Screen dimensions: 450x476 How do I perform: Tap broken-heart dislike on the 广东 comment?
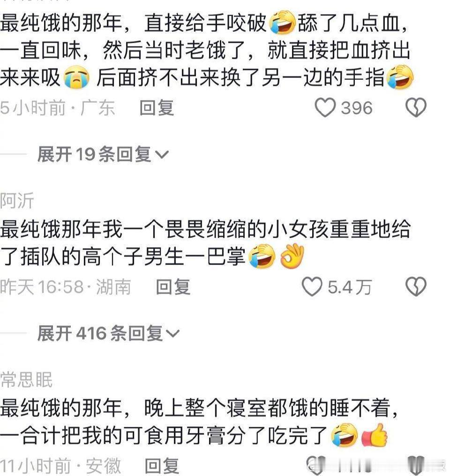[416, 107]
